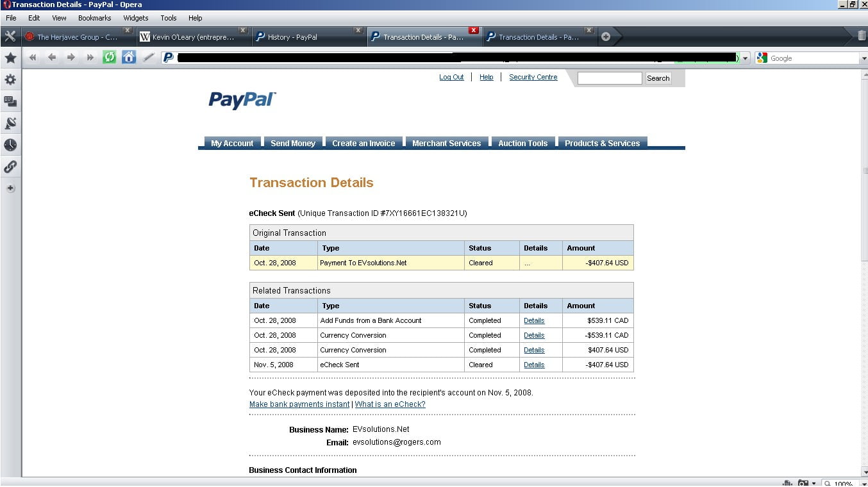Screen dimensions: 868x487
Task: Open the Links chain panel
Action: (10, 167)
